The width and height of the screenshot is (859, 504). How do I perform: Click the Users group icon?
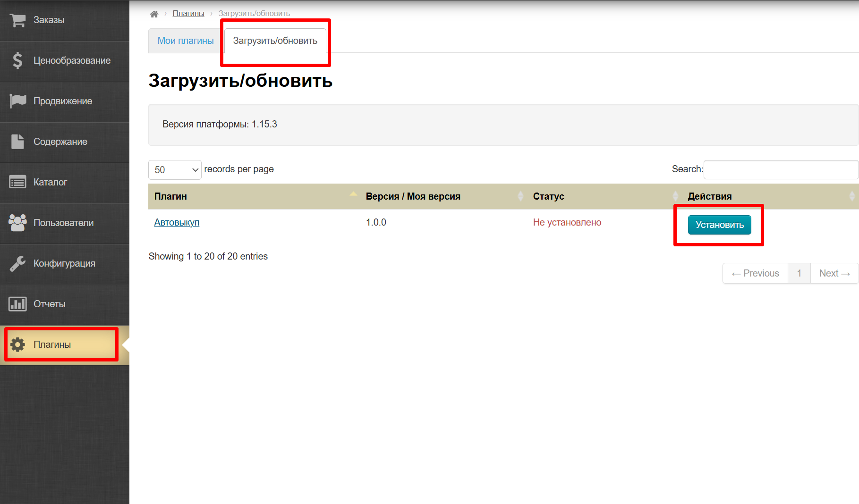pos(18,223)
